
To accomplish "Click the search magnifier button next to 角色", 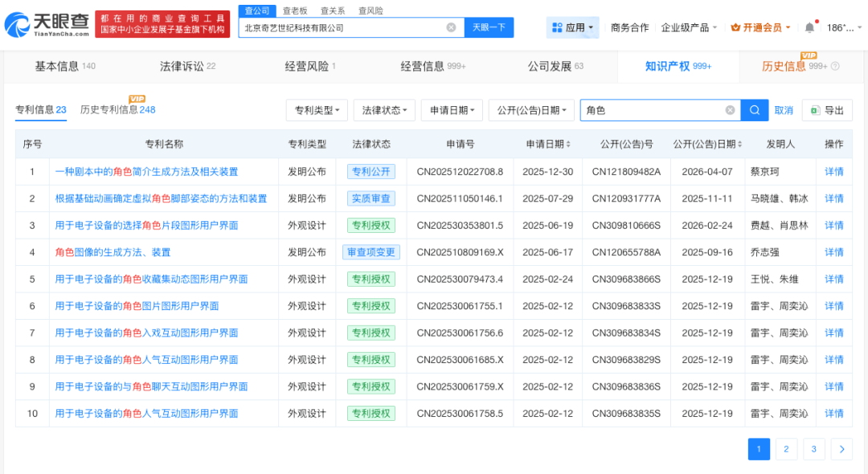I will (755, 109).
